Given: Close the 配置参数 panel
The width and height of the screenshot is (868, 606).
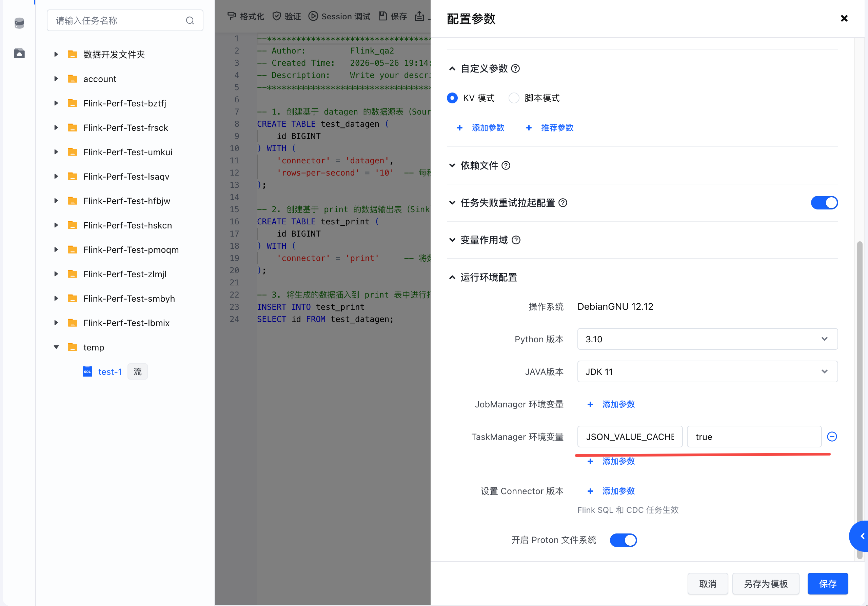Looking at the screenshot, I should (844, 18).
